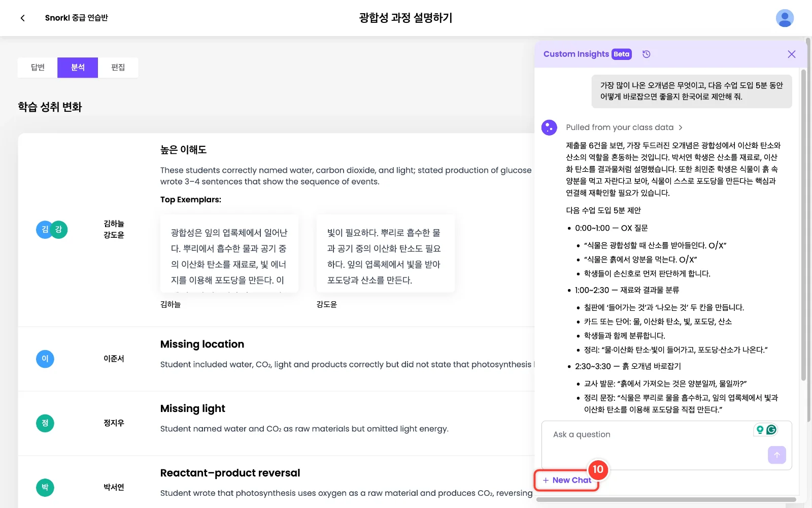Image resolution: width=812 pixels, height=508 pixels.
Task: Click the 다음 수업 도입 5분 제안 line
Action: tap(603, 210)
